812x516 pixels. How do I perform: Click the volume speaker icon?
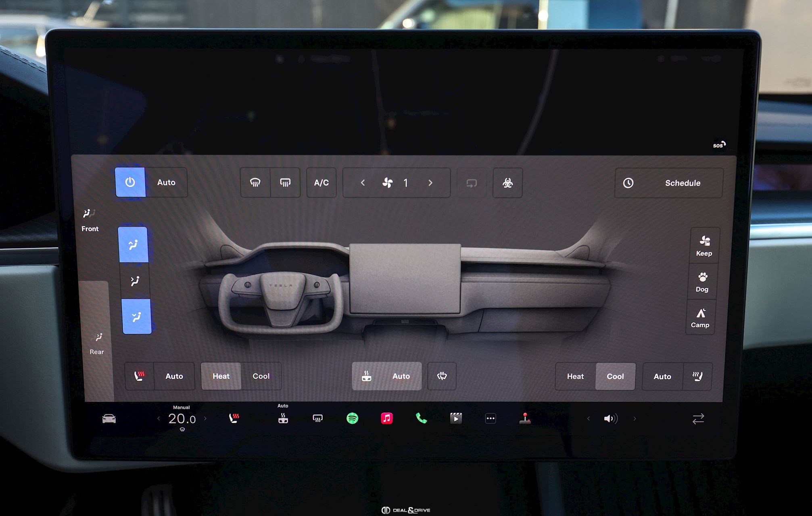(610, 418)
